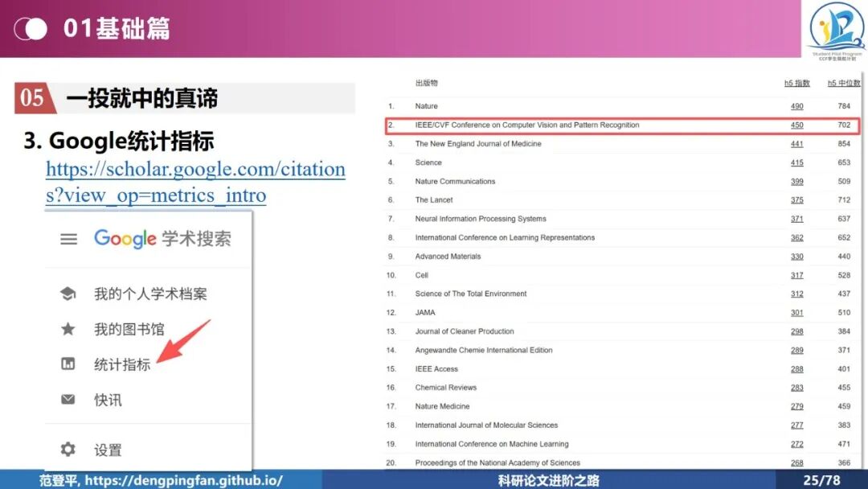
Task: Open 我的图书馆 menu entry
Action: (129, 330)
